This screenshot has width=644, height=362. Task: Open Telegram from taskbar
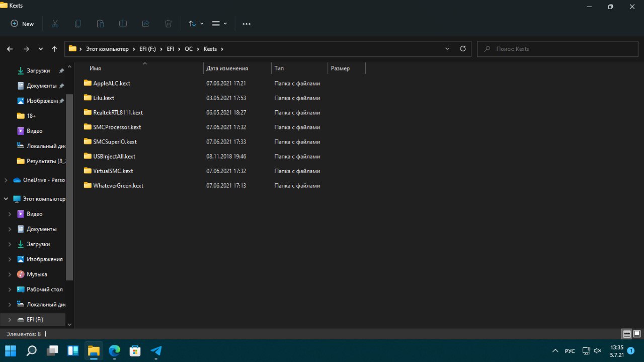[x=156, y=350]
